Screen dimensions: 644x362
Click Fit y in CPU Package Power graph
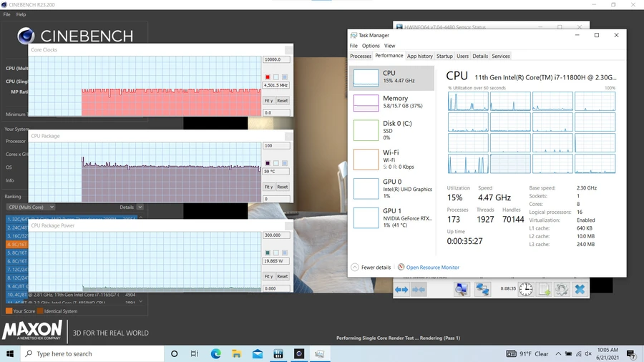click(268, 276)
